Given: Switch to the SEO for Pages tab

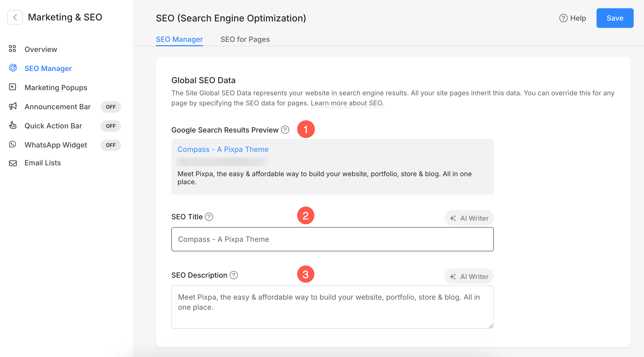Looking at the screenshot, I should click(x=245, y=39).
